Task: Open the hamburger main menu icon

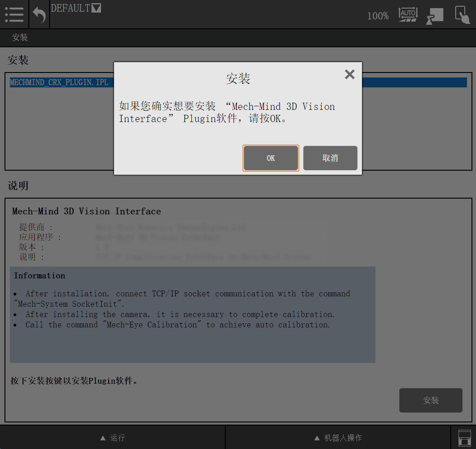Action: click(14, 14)
